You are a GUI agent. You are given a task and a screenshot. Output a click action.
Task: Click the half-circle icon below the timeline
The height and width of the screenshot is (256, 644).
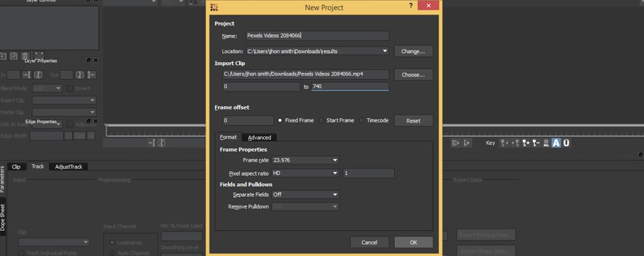pos(162,143)
